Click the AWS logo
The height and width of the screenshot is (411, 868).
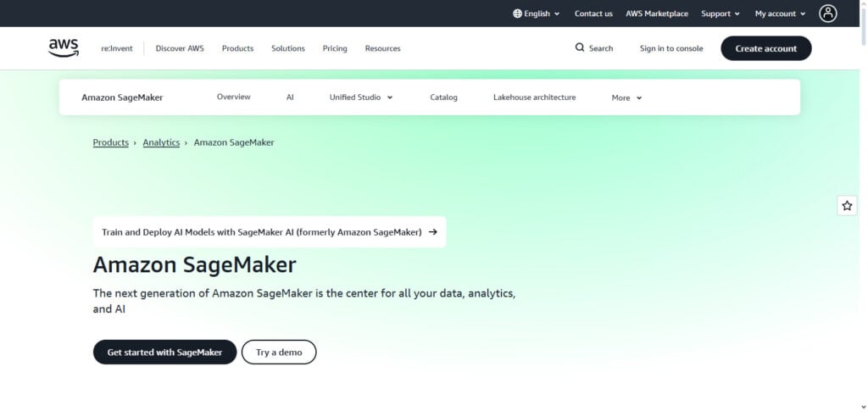(x=64, y=48)
